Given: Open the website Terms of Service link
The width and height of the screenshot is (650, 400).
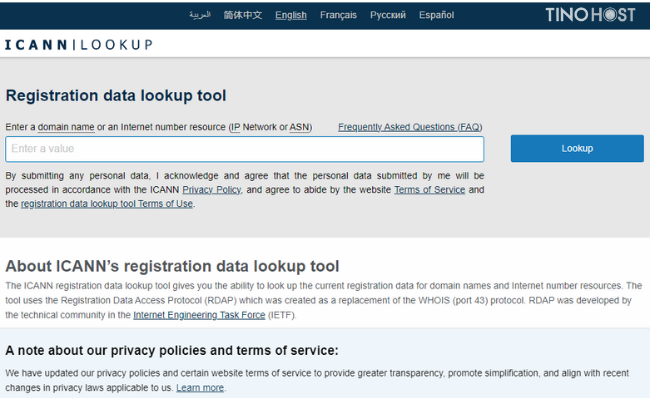Looking at the screenshot, I should [x=429, y=190].
